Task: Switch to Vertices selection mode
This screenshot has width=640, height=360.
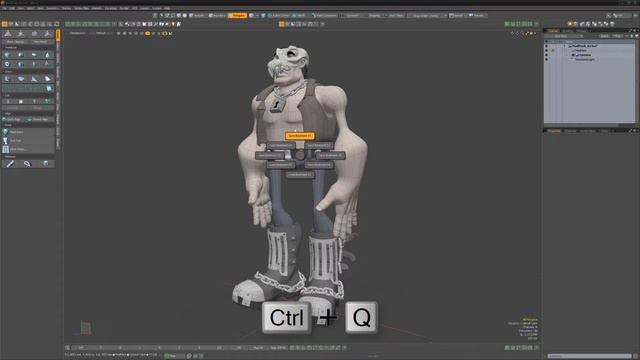Action: click(x=197, y=16)
